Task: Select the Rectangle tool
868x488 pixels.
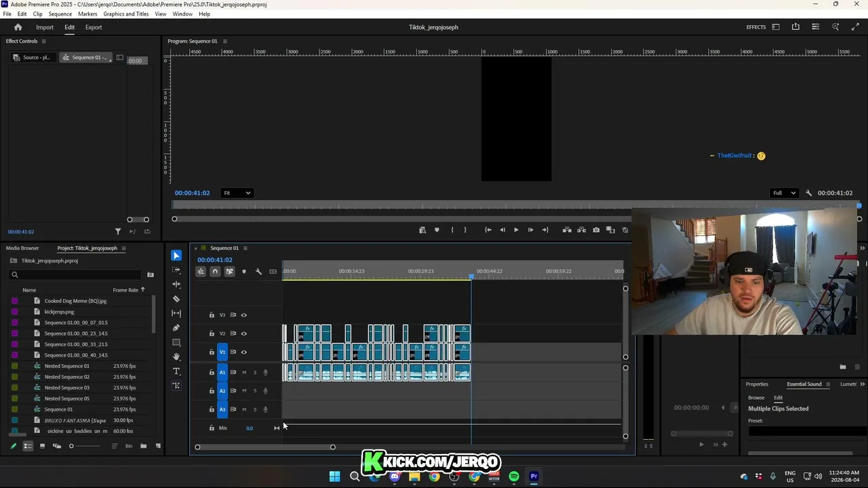Action: pos(176,342)
